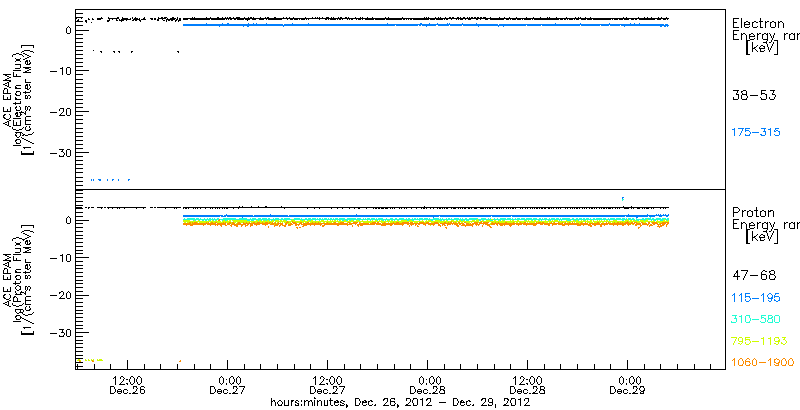This screenshot has height=410, width=800.
Task: Click the 12:00 Dec.28 time axis label
Action: [x=527, y=387]
